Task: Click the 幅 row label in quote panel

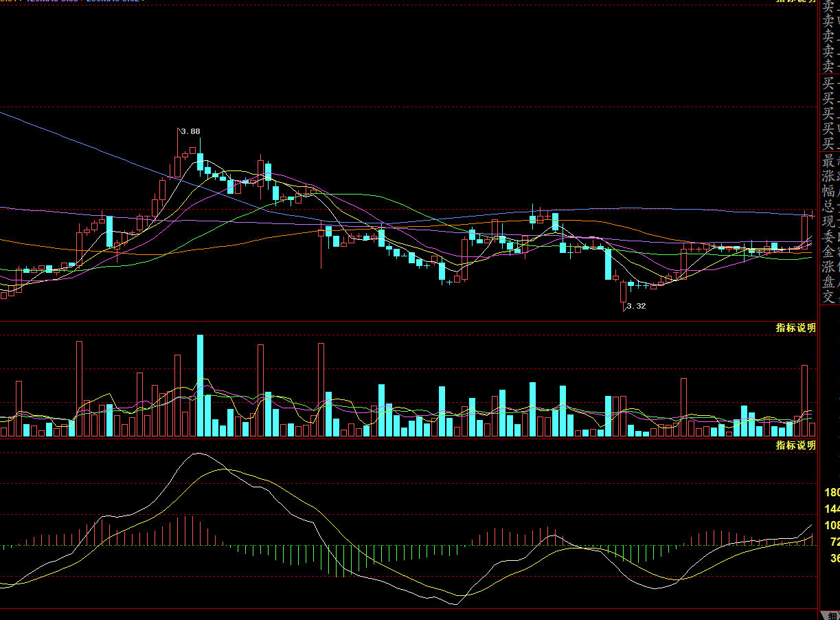Action: (x=830, y=191)
